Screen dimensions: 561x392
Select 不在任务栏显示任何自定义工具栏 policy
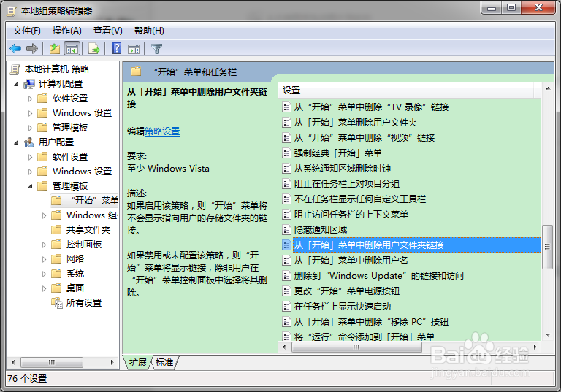[x=360, y=199]
